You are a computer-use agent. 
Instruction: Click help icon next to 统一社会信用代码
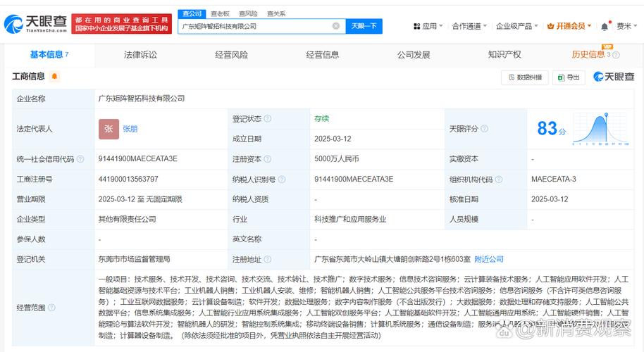(x=80, y=159)
